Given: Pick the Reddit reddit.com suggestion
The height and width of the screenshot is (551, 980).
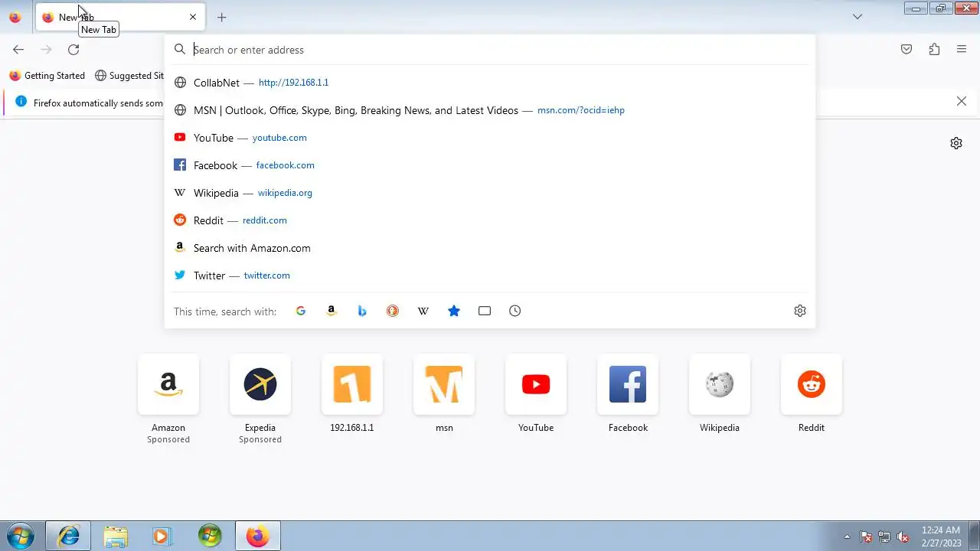Looking at the screenshot, I should (490, 220).
